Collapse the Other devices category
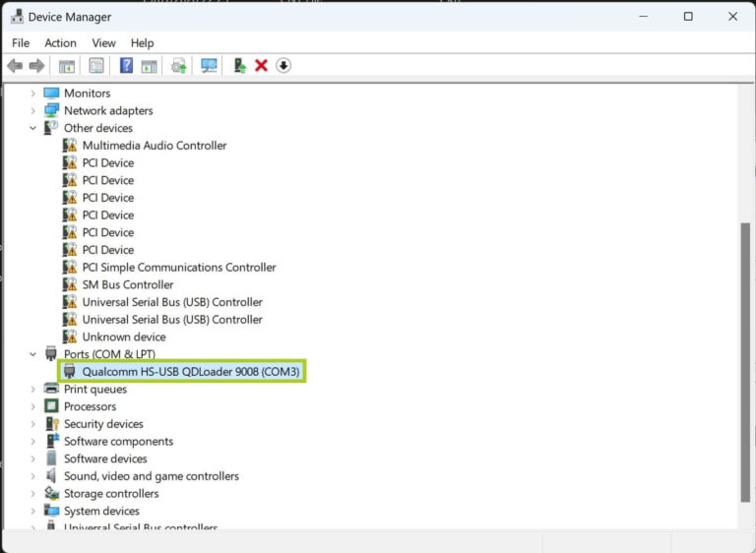 tap(32, 128)
